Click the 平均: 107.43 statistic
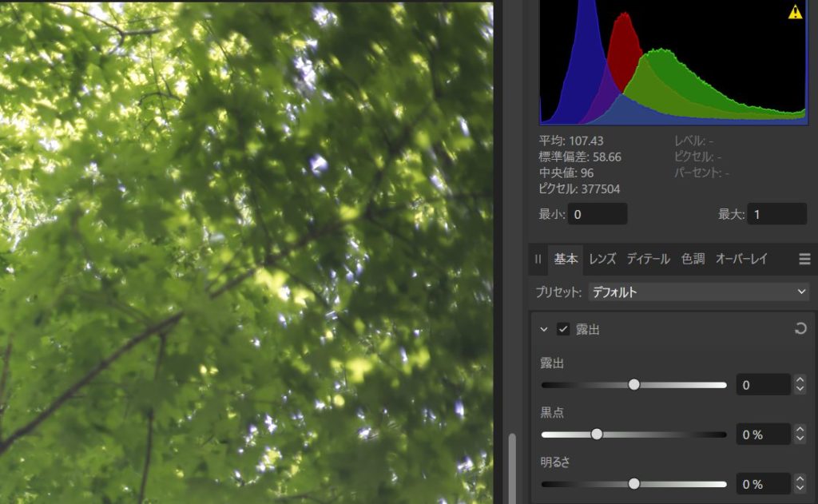This screenshot has width=818, height=504. click(x=571, y=141)
